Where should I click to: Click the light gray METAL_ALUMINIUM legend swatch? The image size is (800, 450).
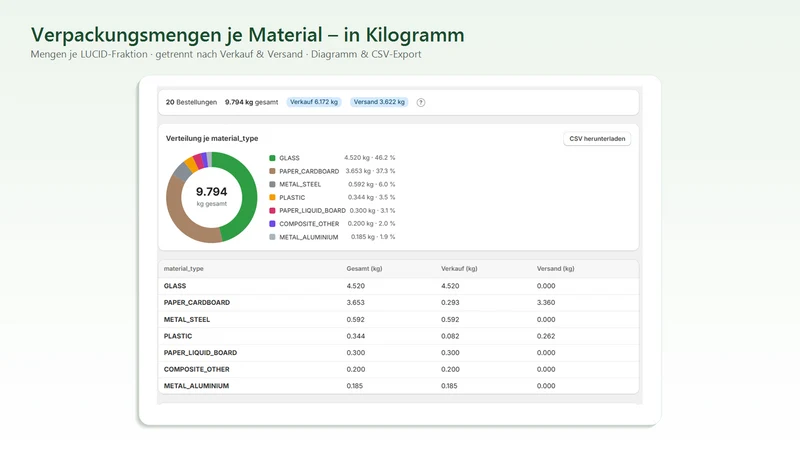pos(272,237)
